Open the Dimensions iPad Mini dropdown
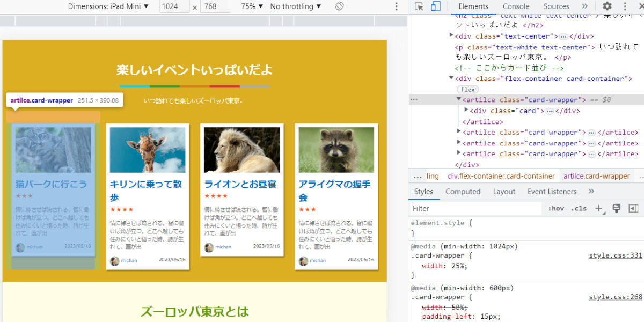 (x=108, y=6)
